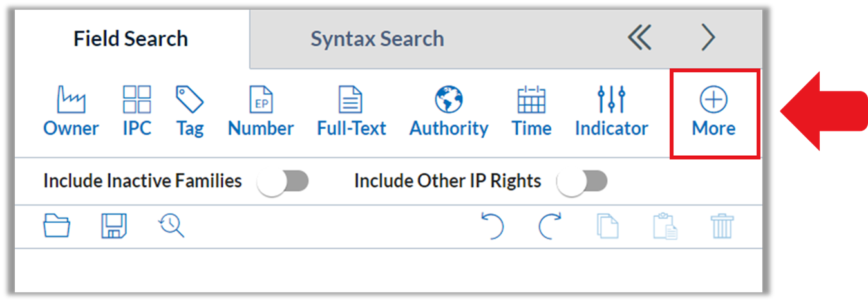Open saved search folder icon
This screenshot has width=868, height=302.
tap(57, 227)
